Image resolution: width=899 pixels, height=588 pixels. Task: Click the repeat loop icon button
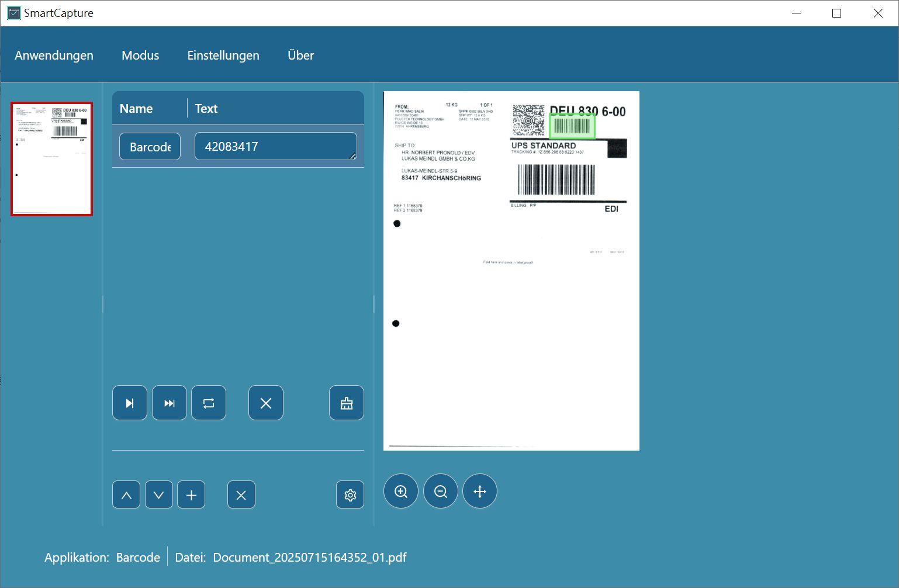pyautogui.click(x=209, y=403)
